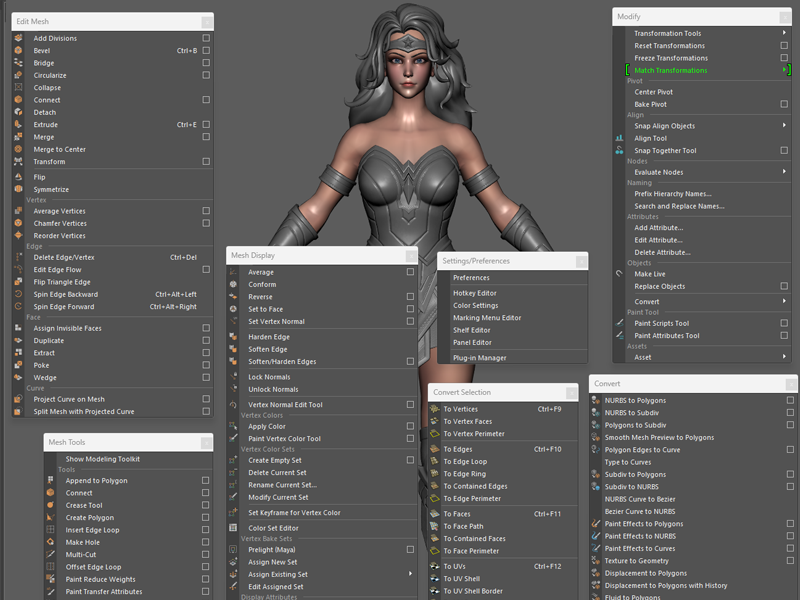800x600 pixels.
Task: Click the Snap Together Tool icon
Action: coord(619,151)
